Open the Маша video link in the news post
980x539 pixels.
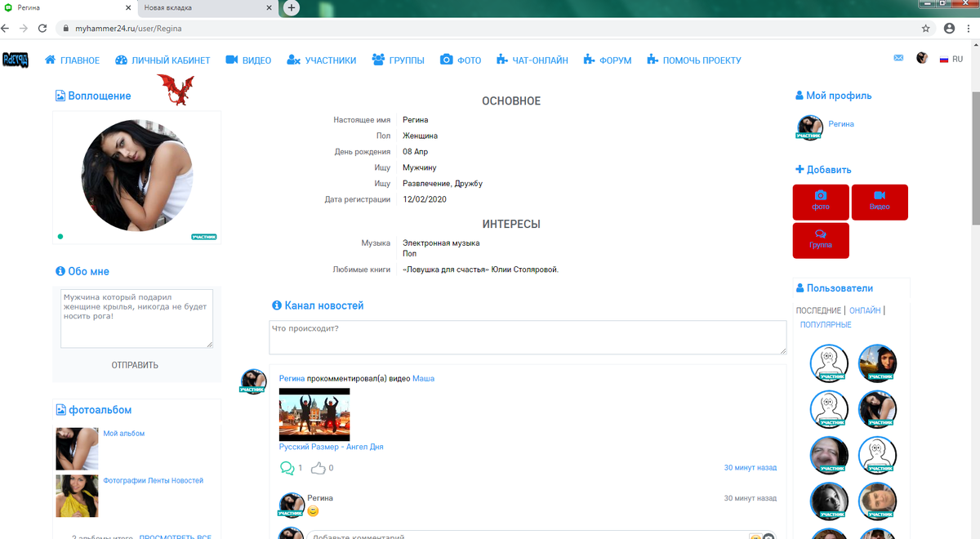pyautogui.click(x=423, y=378)
